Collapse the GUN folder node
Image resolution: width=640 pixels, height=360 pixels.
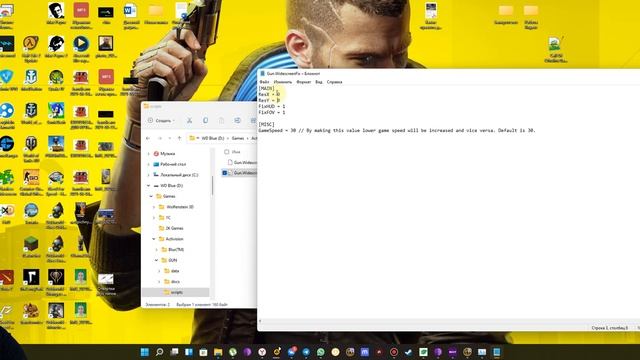coord(156,260)
